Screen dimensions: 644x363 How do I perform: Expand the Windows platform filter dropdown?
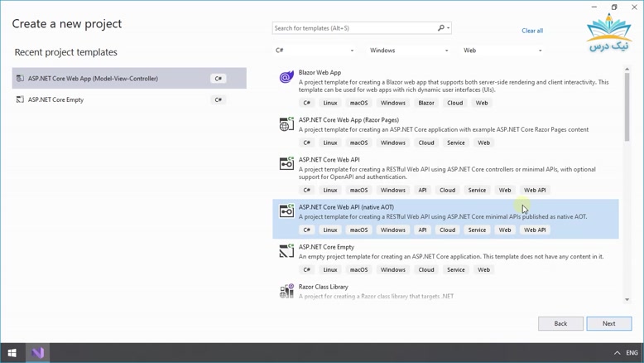click(409, 51)
